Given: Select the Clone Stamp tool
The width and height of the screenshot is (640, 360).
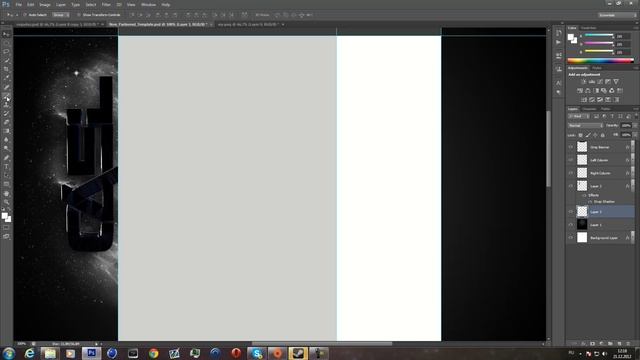Looking at the screenshot, I should click(x=6, y=105).
